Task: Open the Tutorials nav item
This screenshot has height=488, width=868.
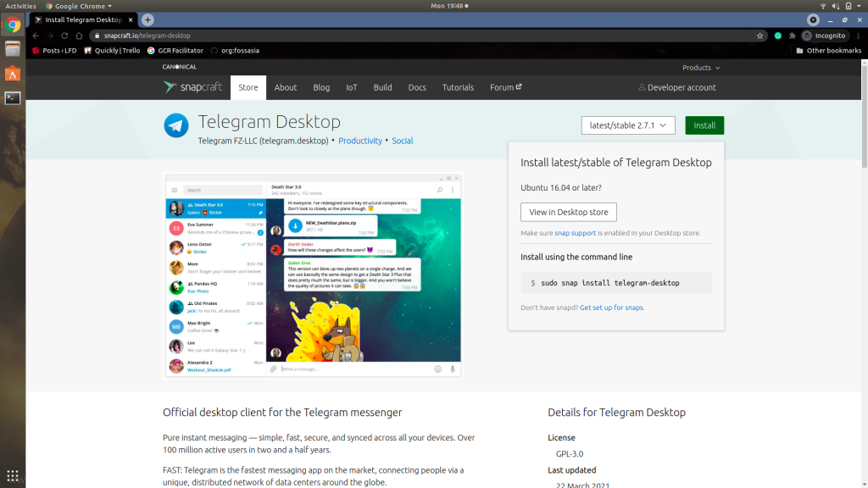Action: tap(458, 87)
